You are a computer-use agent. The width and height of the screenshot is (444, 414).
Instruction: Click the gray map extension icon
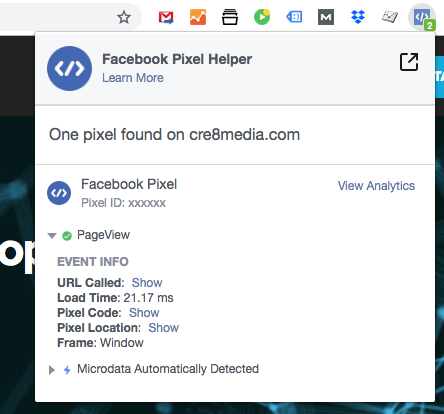390,17
